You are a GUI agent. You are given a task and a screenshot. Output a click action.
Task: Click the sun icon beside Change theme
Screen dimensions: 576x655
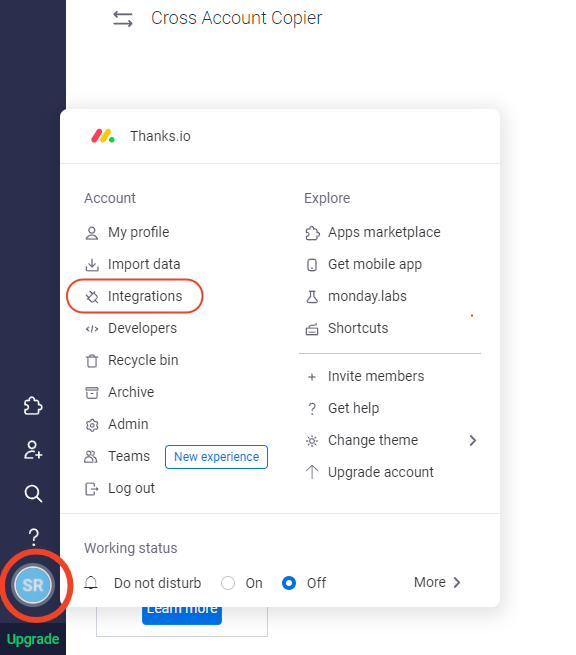coord(312,441)
